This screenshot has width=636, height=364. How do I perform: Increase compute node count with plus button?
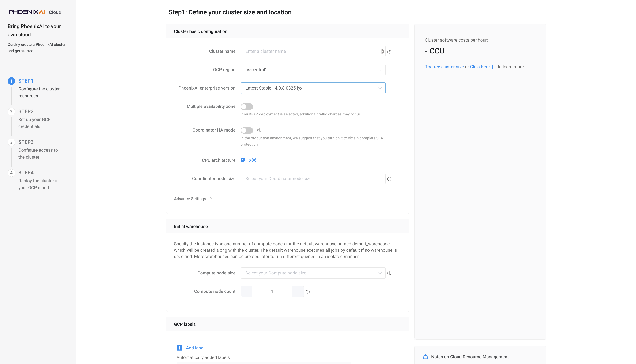coord(298,291)
